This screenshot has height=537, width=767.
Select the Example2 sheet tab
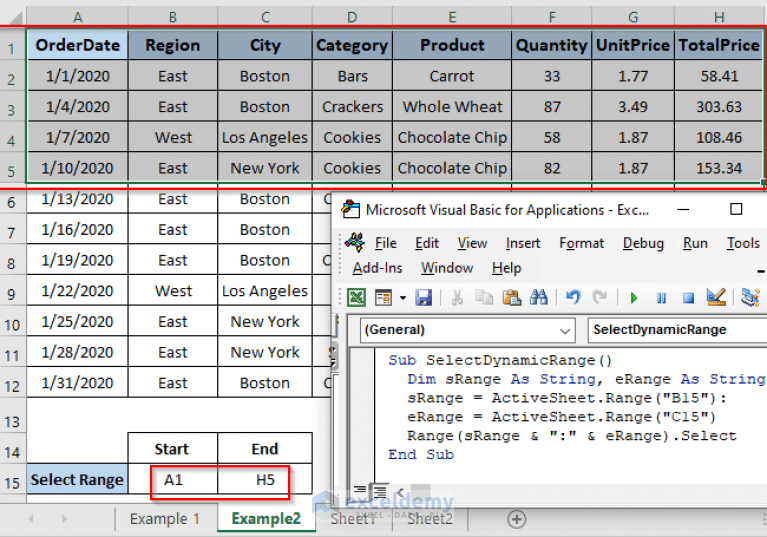pyautogui.click(x=266, y=518)
